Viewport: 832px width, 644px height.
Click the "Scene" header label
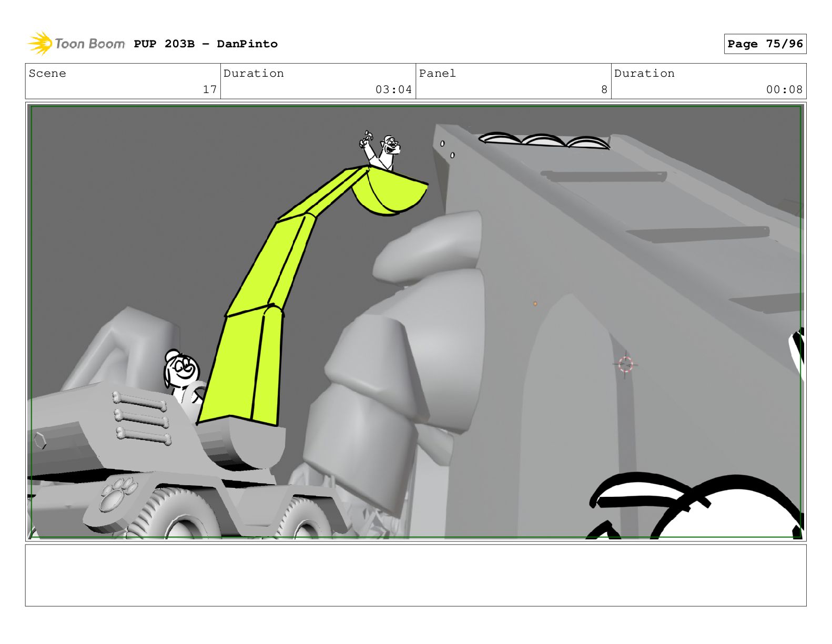tap(47, 74)
